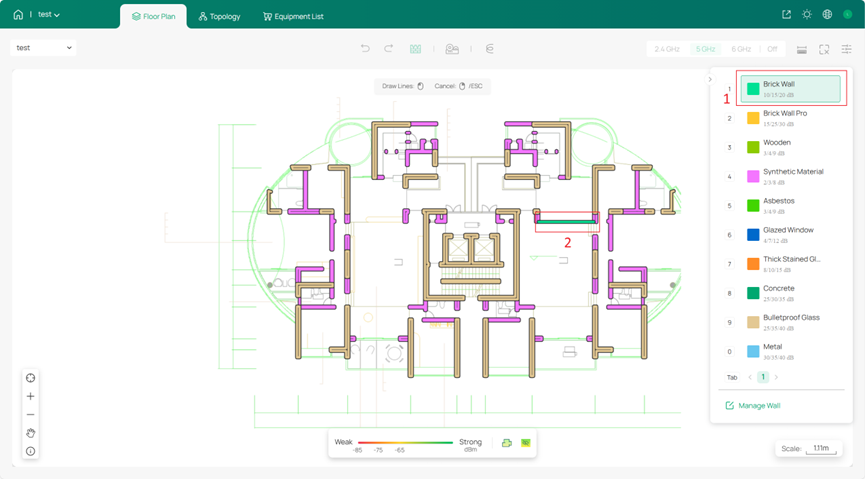Viewport: 865px width, 479px height.
Task: Click the ruler measurement icon
Action: (802, 50)
